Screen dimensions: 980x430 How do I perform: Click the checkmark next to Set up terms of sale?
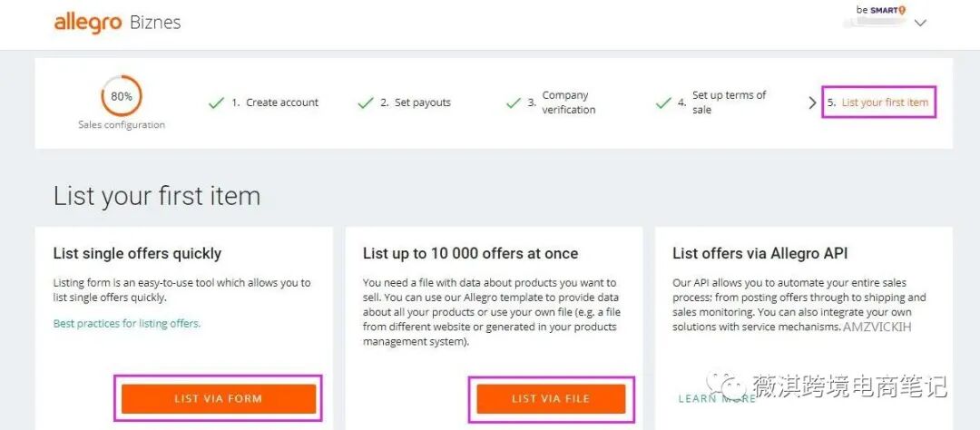pyautogui.click(x=663, y=103)
